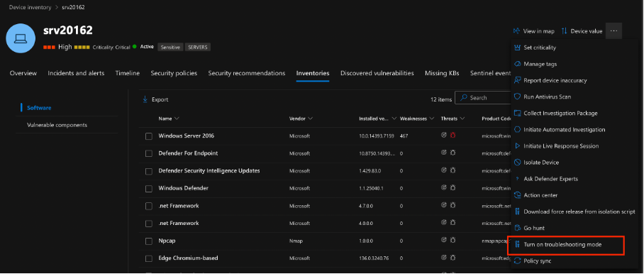Click the Product Code column header
Screen dimensions: 644x274
click(496, 119)
